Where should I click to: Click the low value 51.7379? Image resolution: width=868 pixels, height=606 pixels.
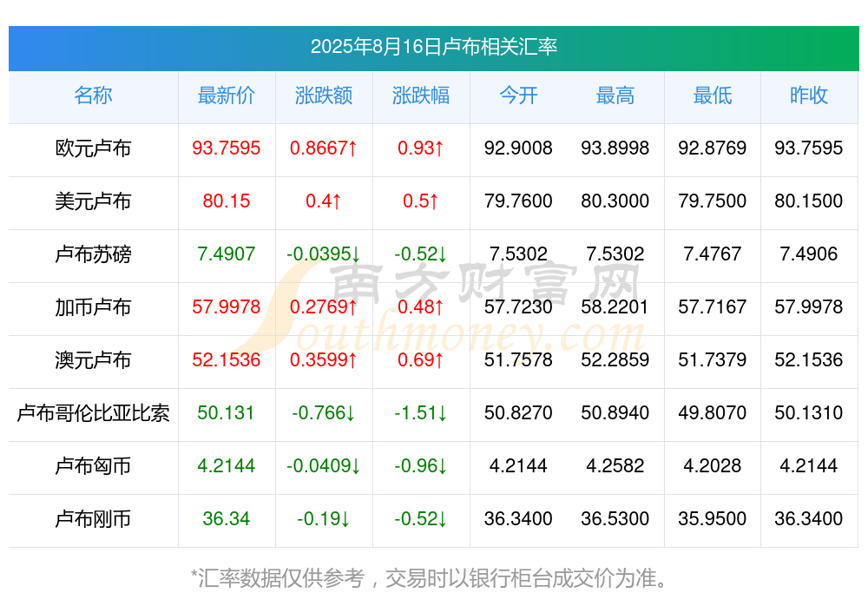click(713, 359)
